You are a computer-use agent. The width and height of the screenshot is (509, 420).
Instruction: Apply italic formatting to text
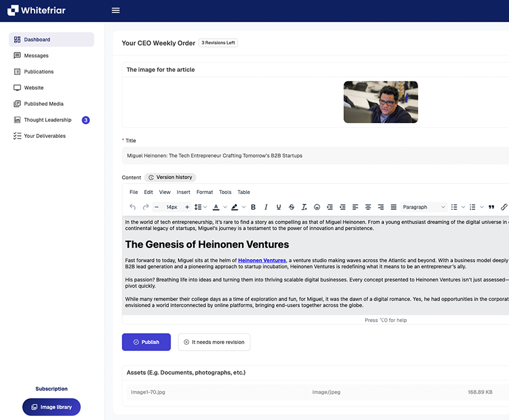click(266, 208)
